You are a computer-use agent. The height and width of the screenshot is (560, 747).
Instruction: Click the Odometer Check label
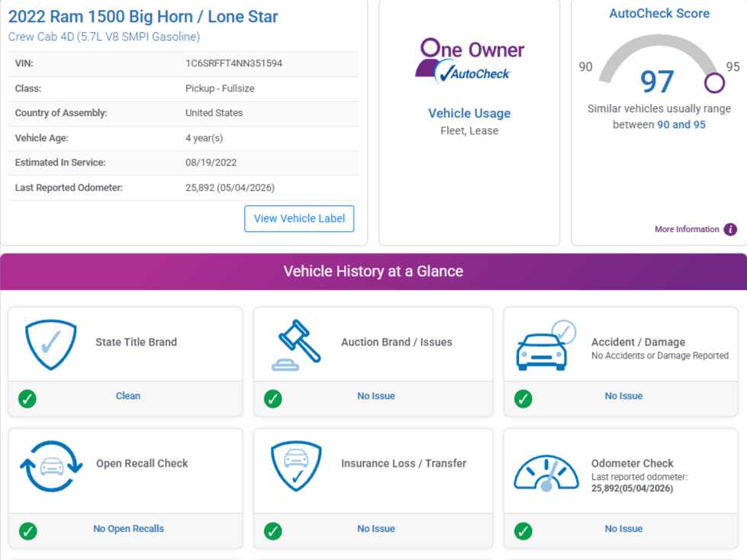coord(633,463)
